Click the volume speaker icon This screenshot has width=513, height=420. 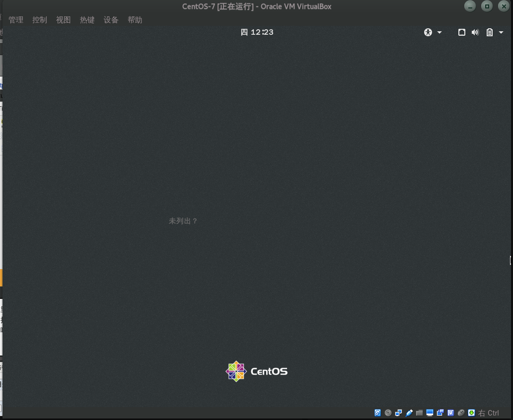[x=475, y=32]
